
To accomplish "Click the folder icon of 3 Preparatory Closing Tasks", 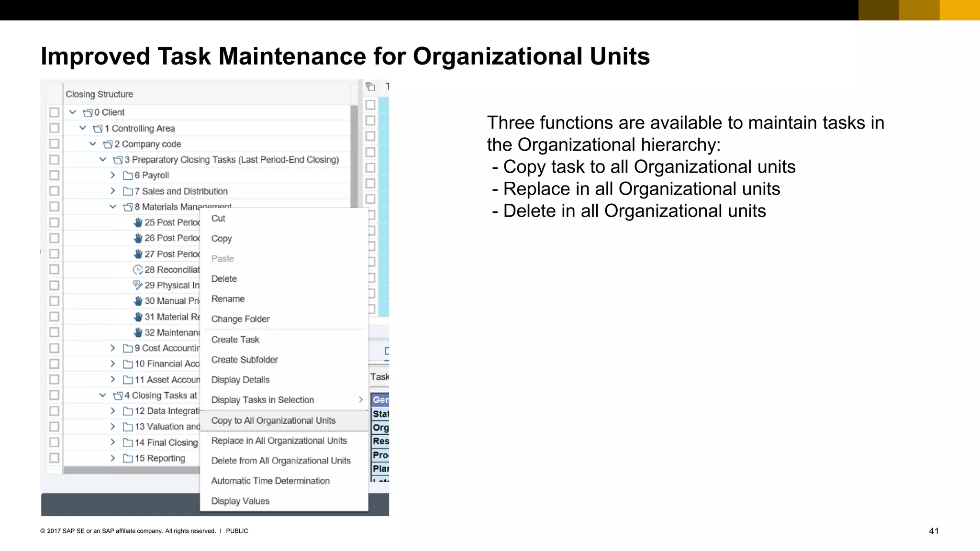I will coord(118,160).
